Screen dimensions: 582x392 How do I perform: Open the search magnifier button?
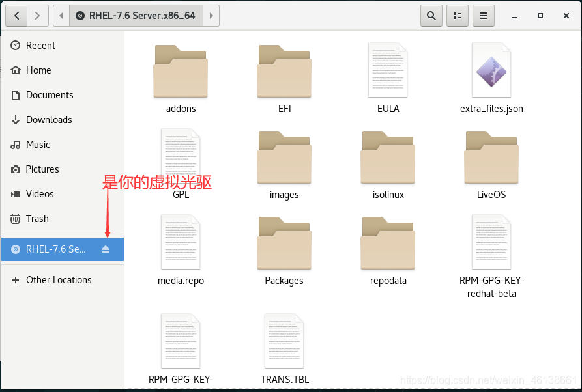[x=431, y=16]
